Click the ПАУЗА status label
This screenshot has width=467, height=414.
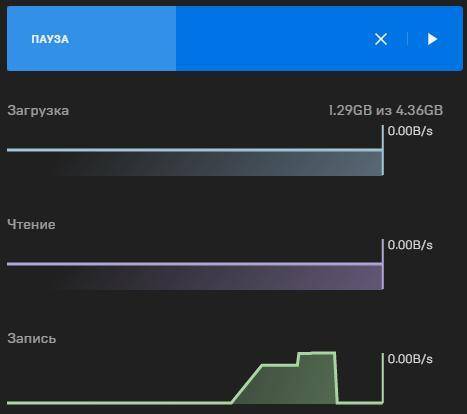(x=50, y=39)
